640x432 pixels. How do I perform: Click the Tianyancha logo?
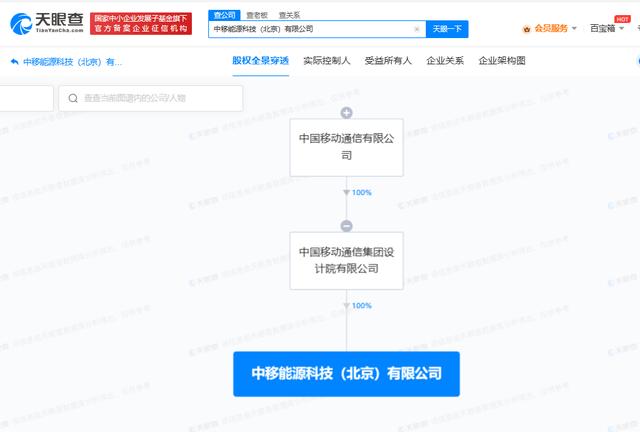[45, 22]
